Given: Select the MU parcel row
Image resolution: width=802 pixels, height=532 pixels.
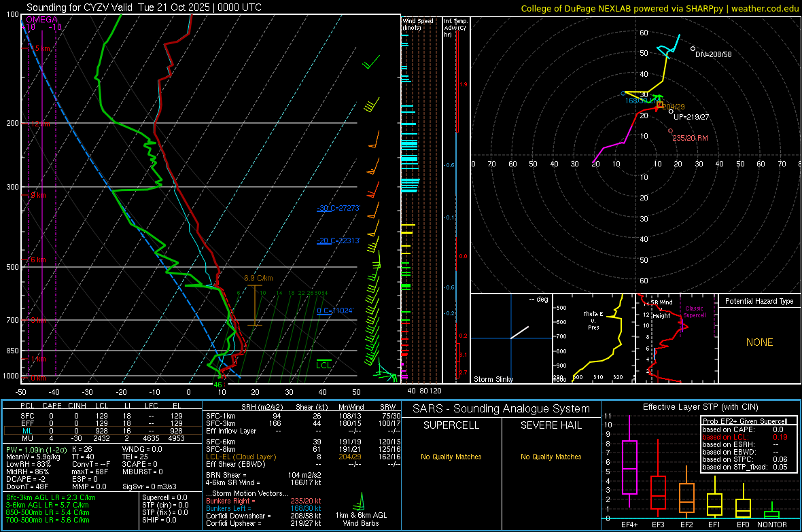Looking at the screenshot, I should (101, 438).
